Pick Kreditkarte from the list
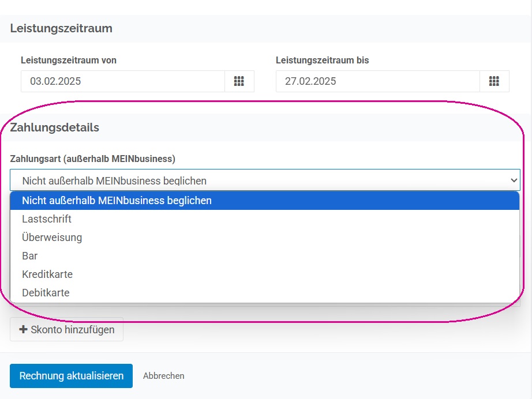The width and height of the screenshot is (532, 399). 265,274
